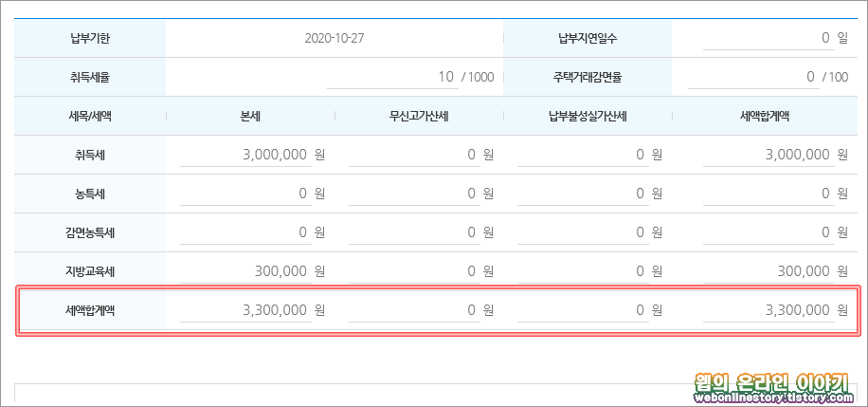The image size is (868, 407).
Task: Click the 납부불성실가산세 column header
Action: [588, 116]
